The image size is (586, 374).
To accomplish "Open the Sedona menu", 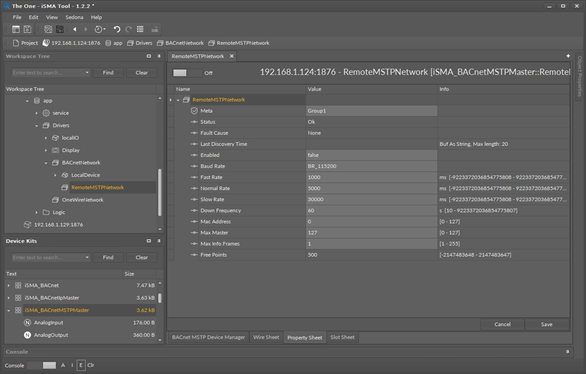I will pyautogui.click(x=74, y=17).
